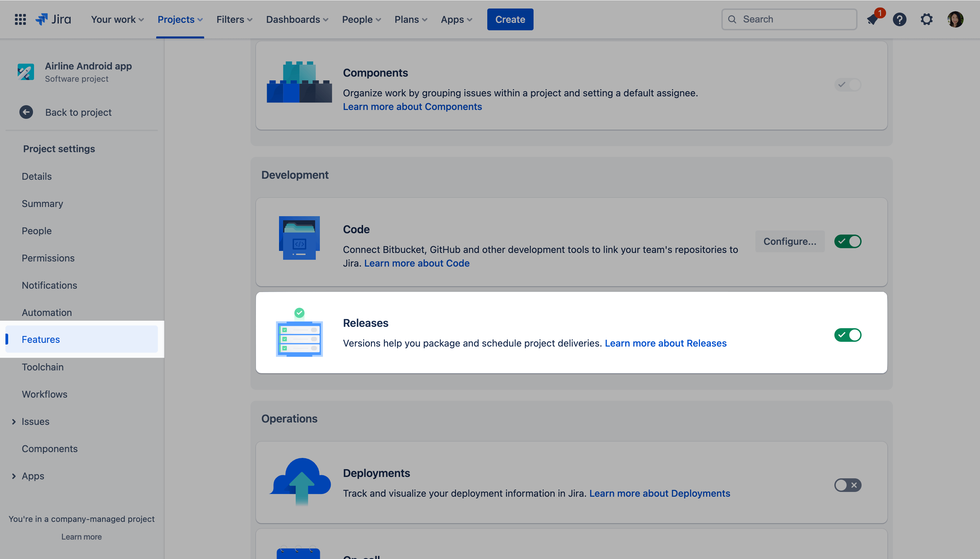Open Learn more about Releases link
Viewport: 980px width, 559px height.
pos(665,343)
